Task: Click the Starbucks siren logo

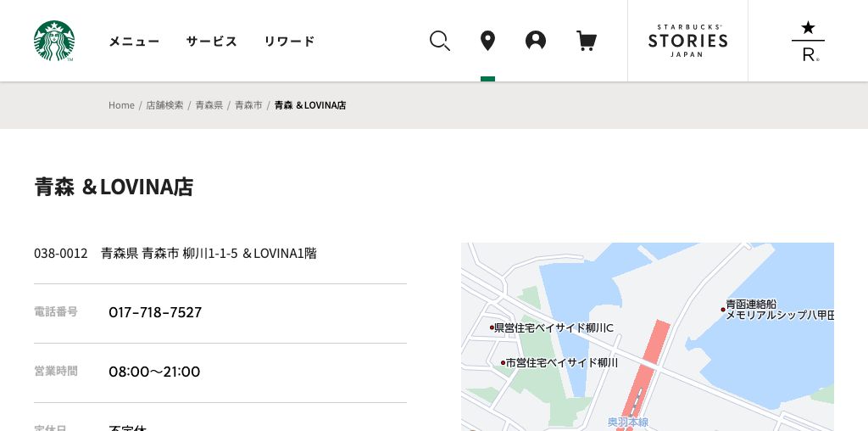Action: point(54,41)
